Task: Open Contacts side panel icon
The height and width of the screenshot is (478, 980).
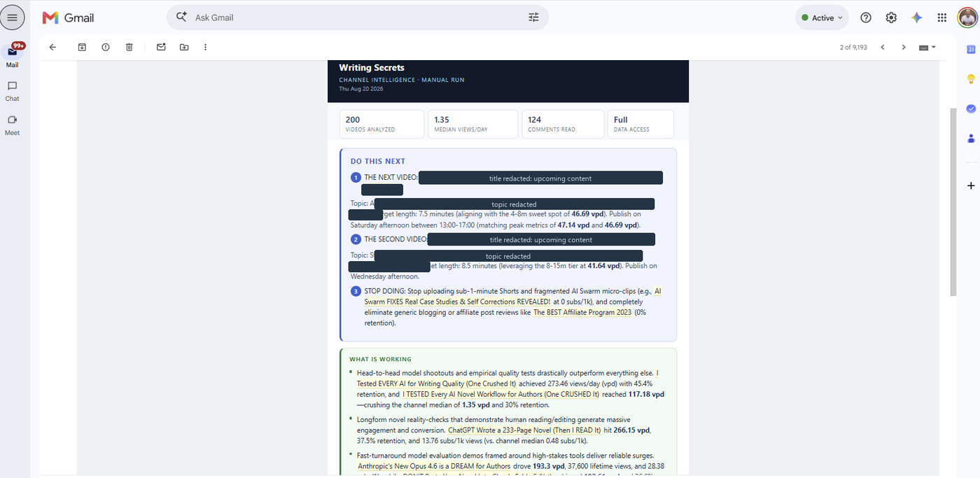Action: pyautogui.click(x=971, y=138)
